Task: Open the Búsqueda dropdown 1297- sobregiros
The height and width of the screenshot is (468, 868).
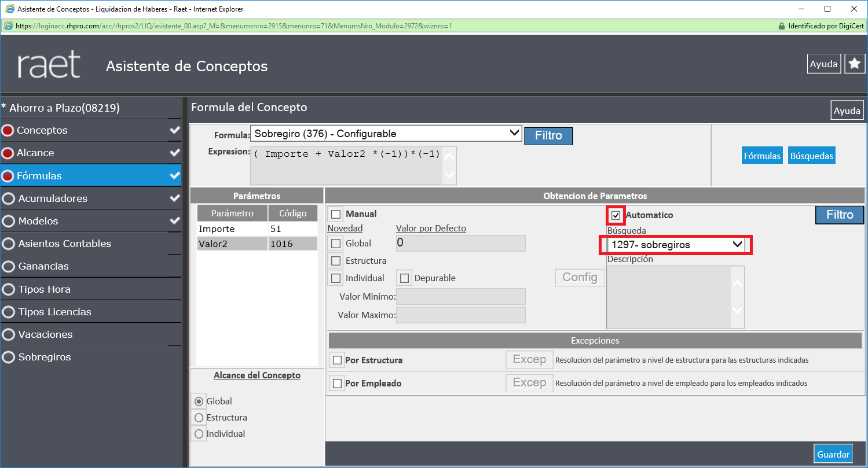Action: tap(676, 245)
